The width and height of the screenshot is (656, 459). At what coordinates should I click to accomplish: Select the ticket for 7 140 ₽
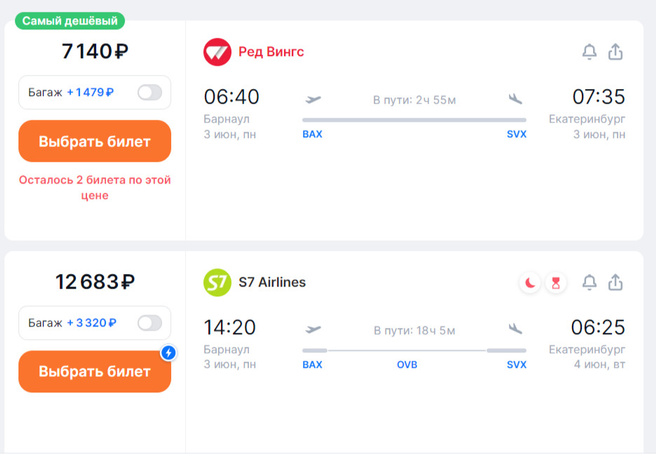(95, 141)
